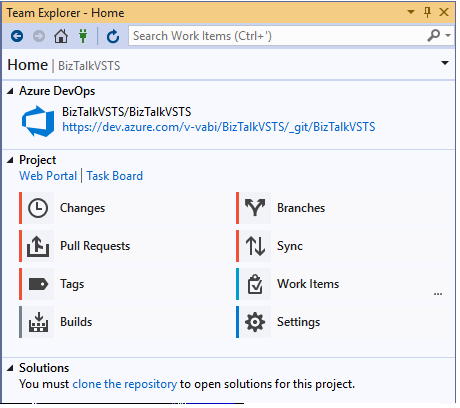Image resolution: width=460 pixels, height=408 pixels.
Task: Open the Sync page label
Action: 290,246
